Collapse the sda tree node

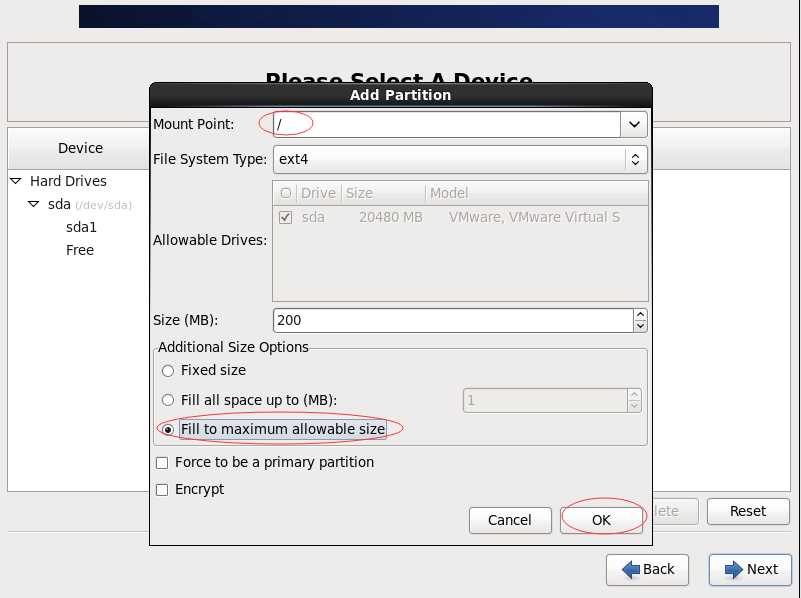pos(33,204)
